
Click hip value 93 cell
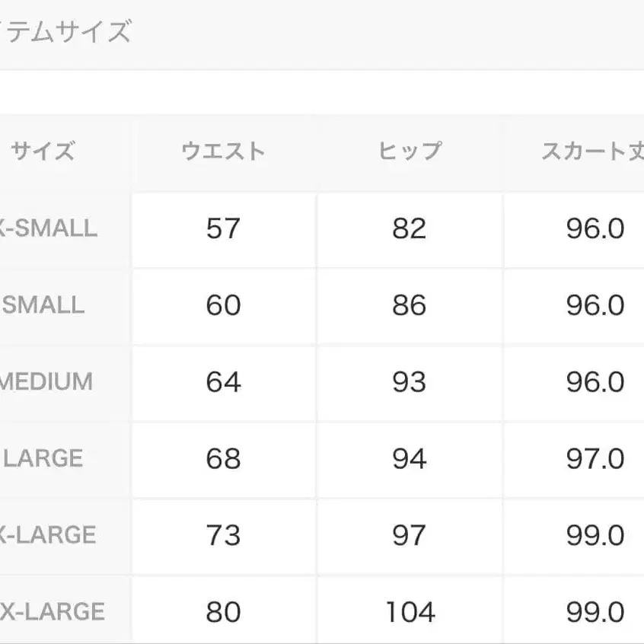[x=410, y=381]
